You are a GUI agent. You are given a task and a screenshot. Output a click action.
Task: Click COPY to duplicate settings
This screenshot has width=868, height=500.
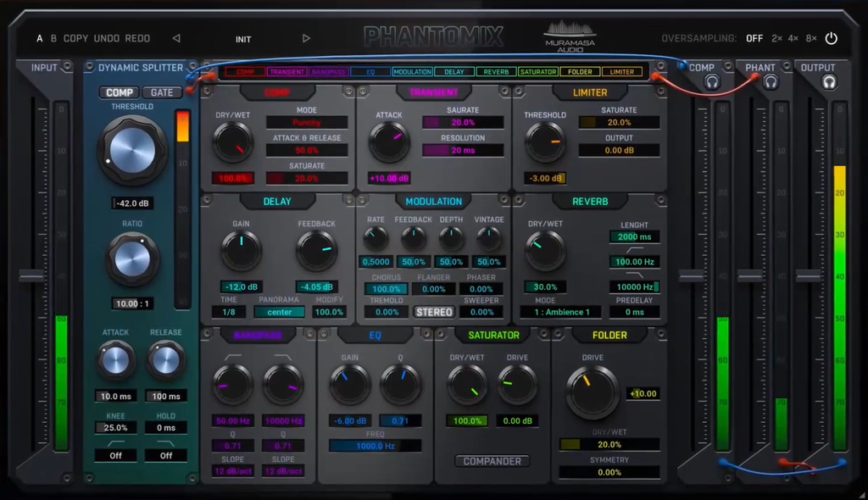pos(76,38)
